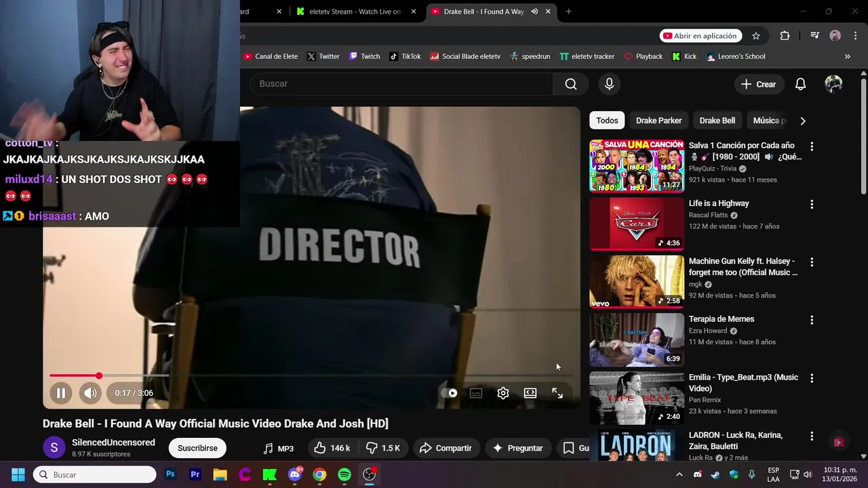Toggle the autoplay switch in the player
Image resolution: width=868 pixels, height=488 pixels.
449,393
